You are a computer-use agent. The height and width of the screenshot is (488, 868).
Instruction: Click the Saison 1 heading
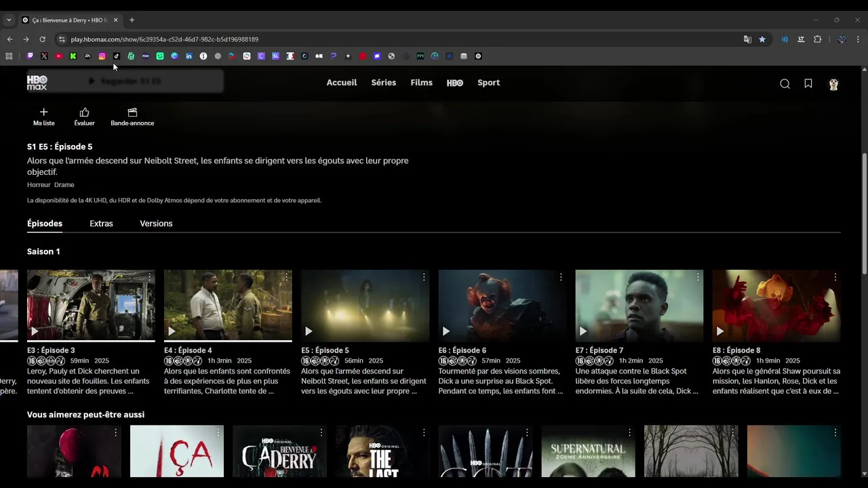click(x=43, y=251)
